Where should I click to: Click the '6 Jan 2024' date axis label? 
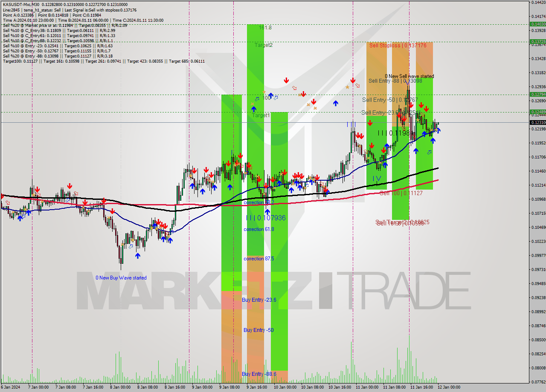(x=10, y=387)
